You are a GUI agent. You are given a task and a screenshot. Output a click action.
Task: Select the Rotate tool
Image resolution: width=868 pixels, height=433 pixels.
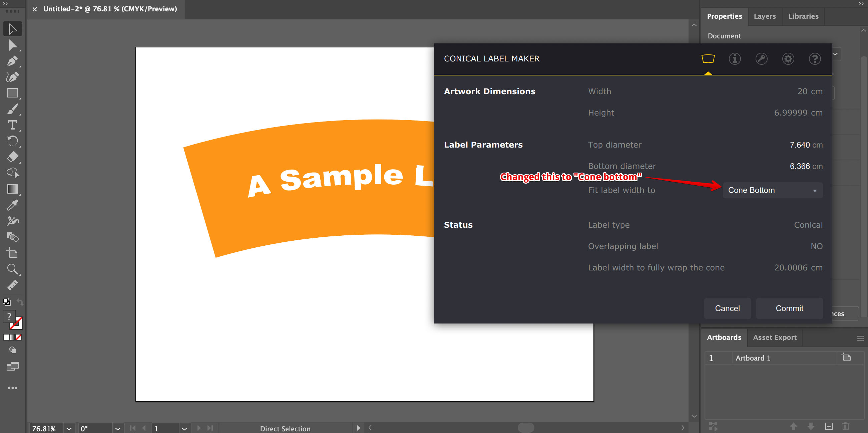pos(12,141)
